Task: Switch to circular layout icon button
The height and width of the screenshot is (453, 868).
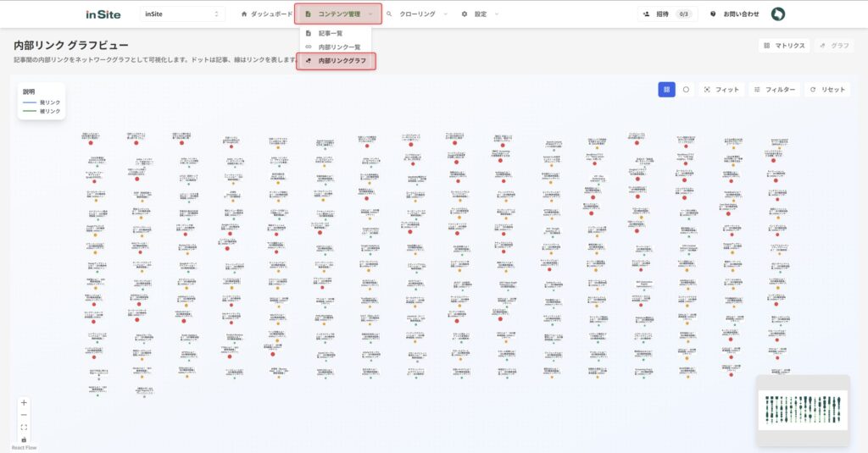Action: click(x=686, y=89)
